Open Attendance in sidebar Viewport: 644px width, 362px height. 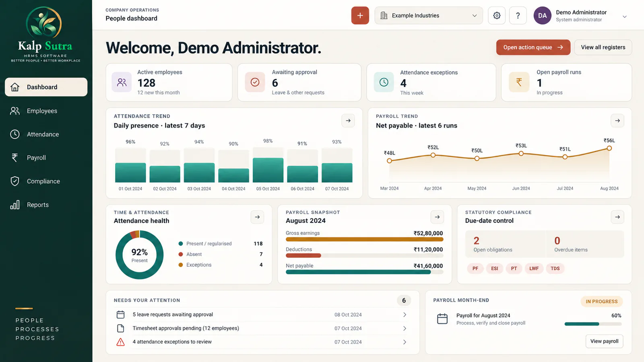point(46,134)
